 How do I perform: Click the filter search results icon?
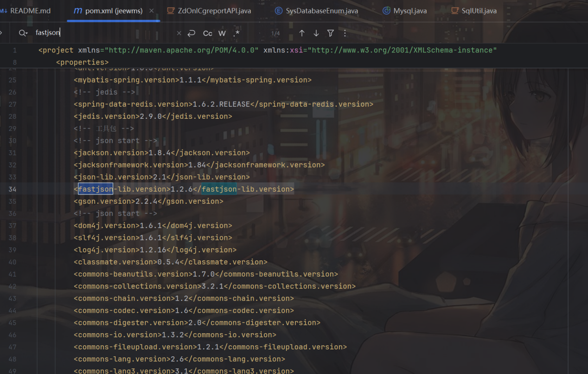[x=331, y=33]
